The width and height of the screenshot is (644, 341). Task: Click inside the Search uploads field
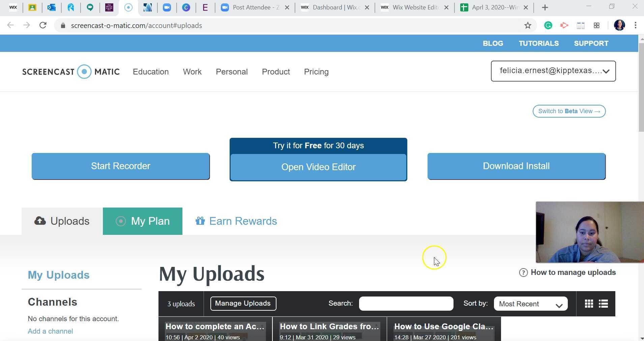click(406, 303)
